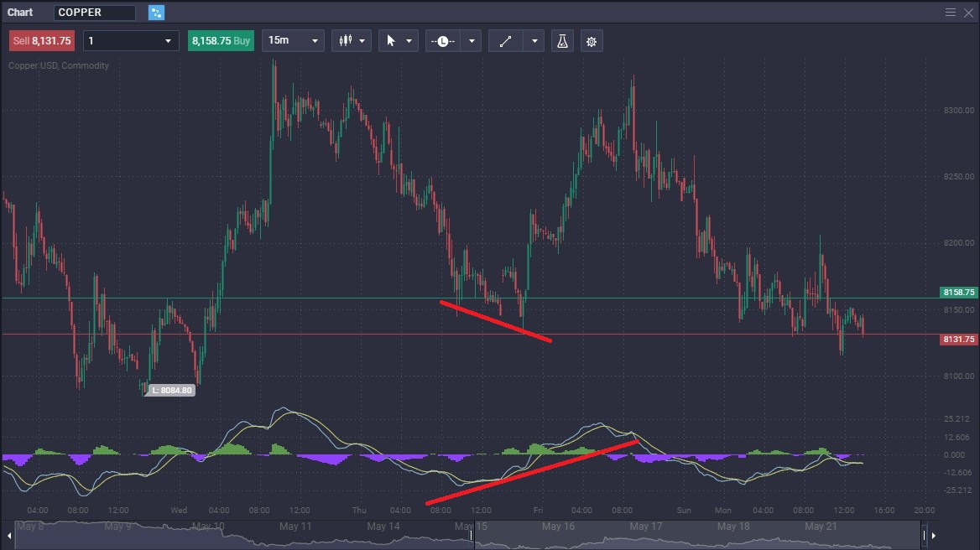Screen dimensions: 980x550
Task: Click the Sell 8,131.75 button
Action: coord(41,40)
